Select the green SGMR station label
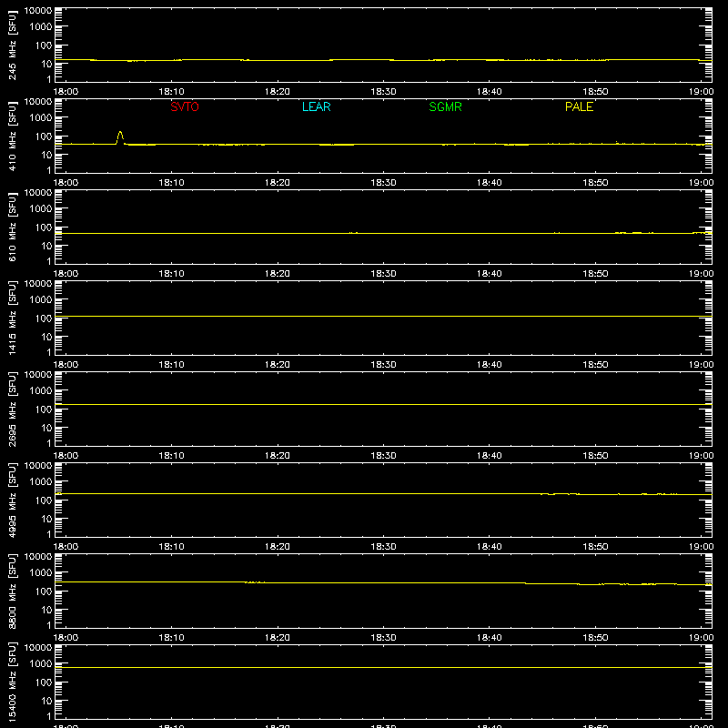The image size is (728, 728). (445, 106)
